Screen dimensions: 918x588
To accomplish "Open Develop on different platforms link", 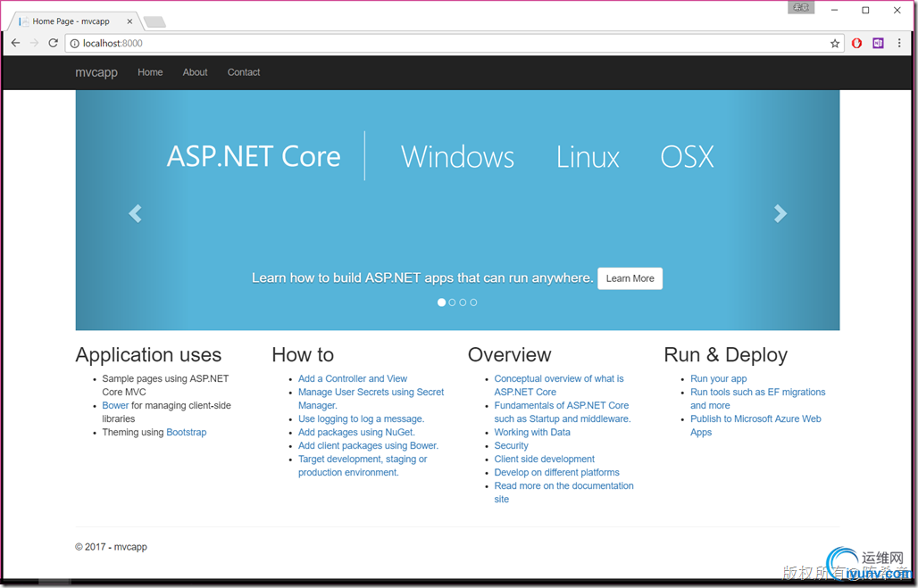I will pyautogui.click(x=556, y=473).
